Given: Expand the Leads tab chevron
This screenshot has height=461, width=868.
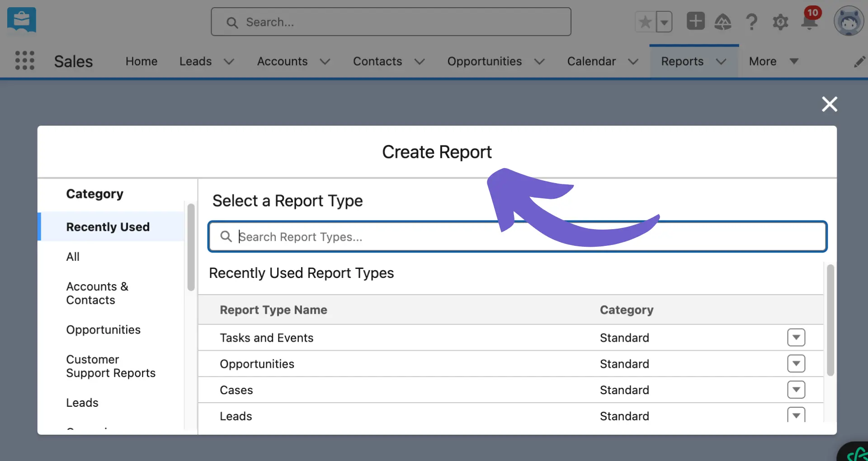Looking at the screenshot, I should [229, 61].
